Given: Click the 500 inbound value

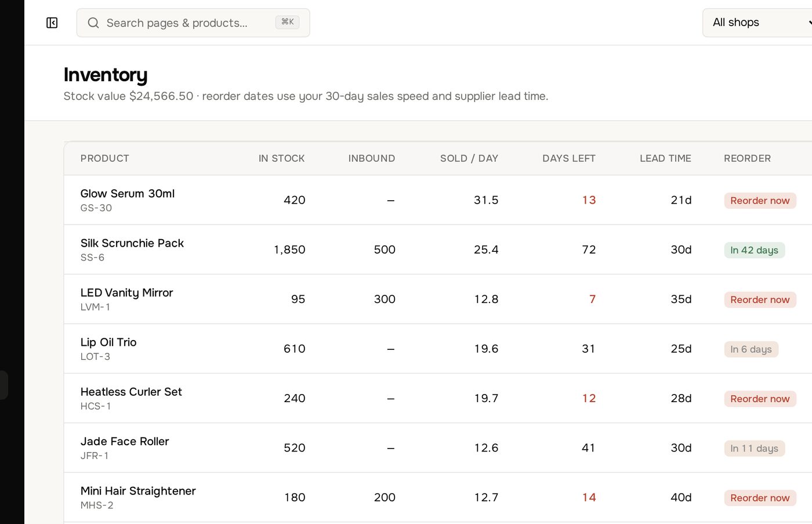Looking at the screenshot, I should click(385, 250).
